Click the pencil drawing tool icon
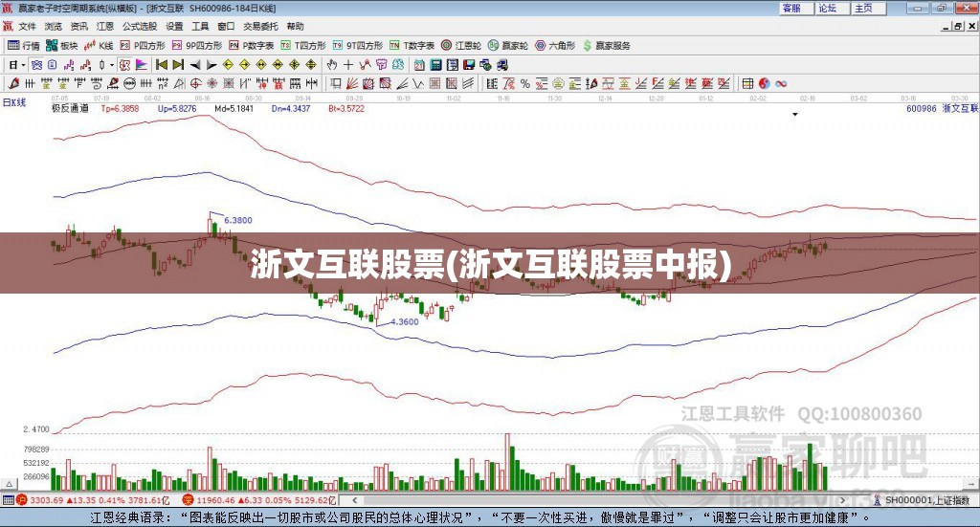The width and height of the screenshot is (980, 527). coord(13,83)
